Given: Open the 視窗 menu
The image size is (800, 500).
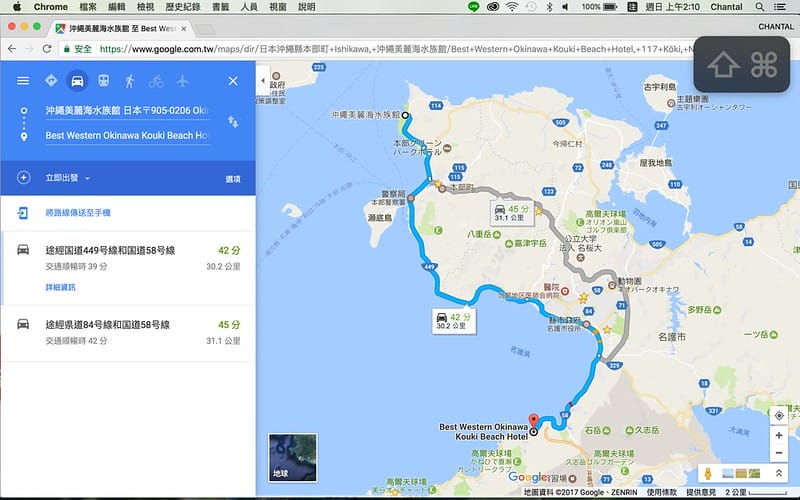Looking at the screenshot, I should 278,7.
